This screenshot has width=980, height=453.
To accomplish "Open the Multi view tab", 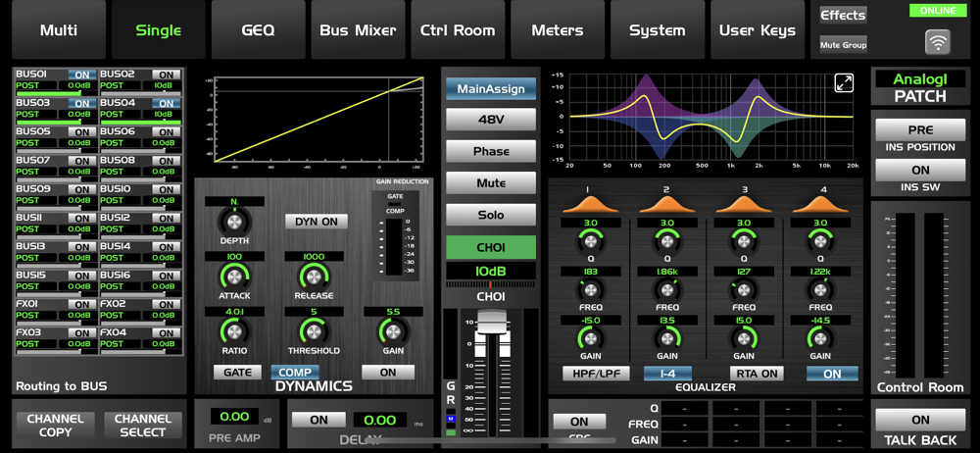I will [59, 30].
